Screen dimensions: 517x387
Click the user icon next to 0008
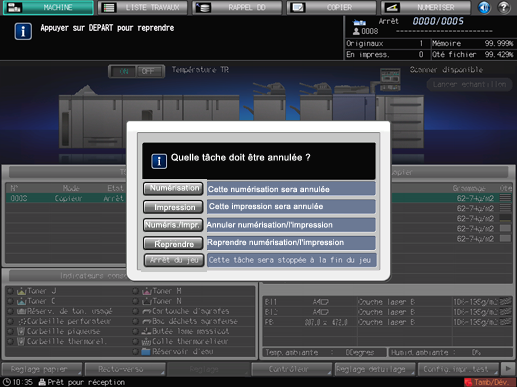click(356, 31)
